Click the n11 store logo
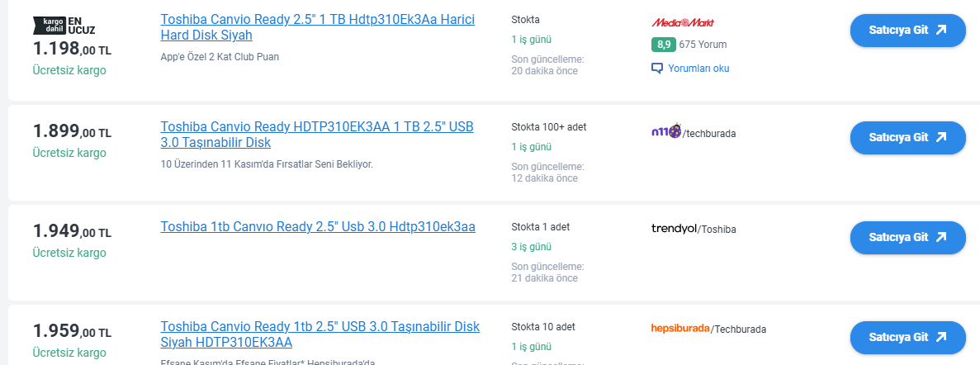Screen dimensions: 980x365 (665, 131)
